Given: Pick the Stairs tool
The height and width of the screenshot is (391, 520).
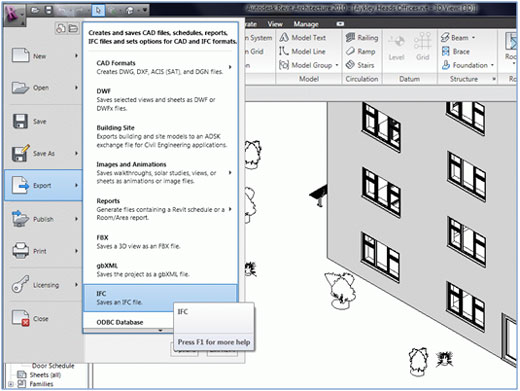Looking at the screenshot, I should click(360, 65).
